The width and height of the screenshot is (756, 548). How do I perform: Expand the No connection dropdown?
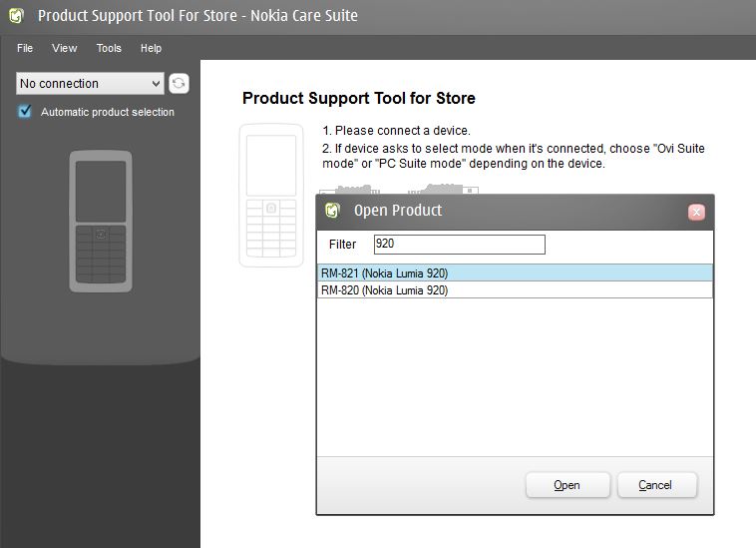pyautogui.click(x=90, y=84)
